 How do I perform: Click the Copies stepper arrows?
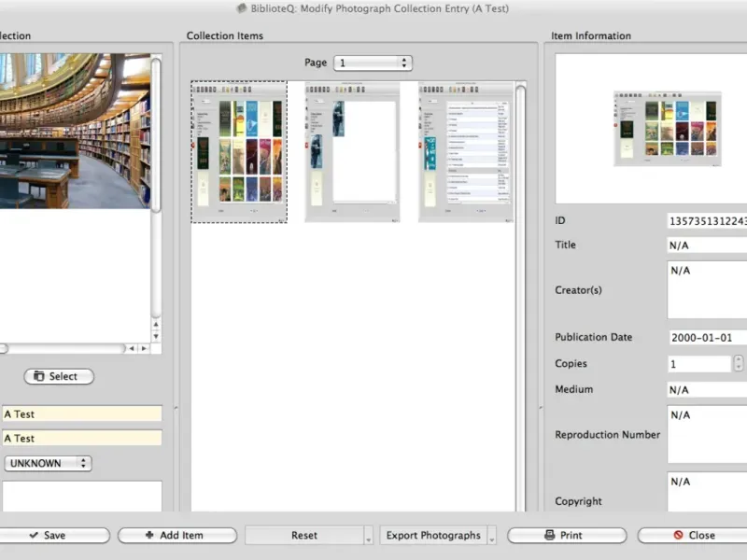739,363
